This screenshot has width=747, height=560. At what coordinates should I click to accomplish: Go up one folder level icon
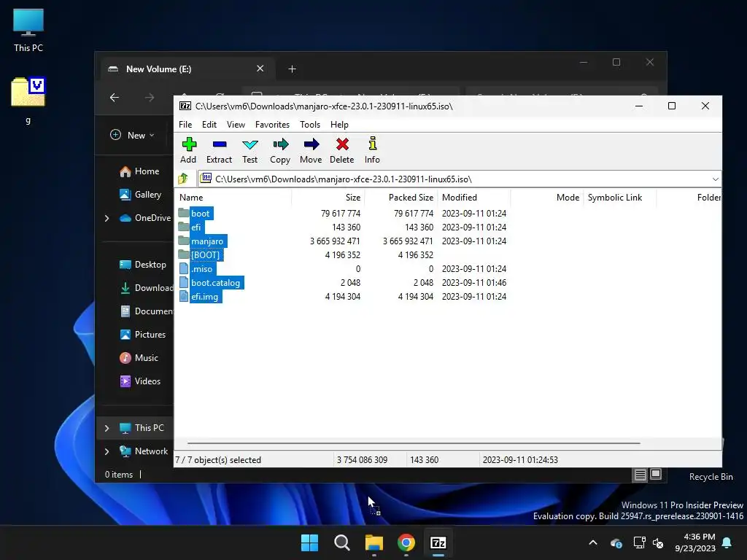[183, 179]
